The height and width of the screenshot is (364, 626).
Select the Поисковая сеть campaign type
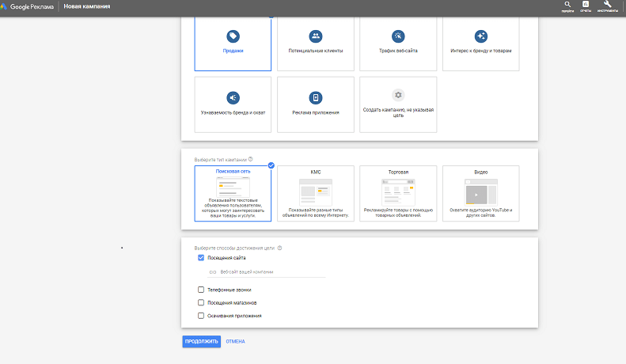click(233, 194)
